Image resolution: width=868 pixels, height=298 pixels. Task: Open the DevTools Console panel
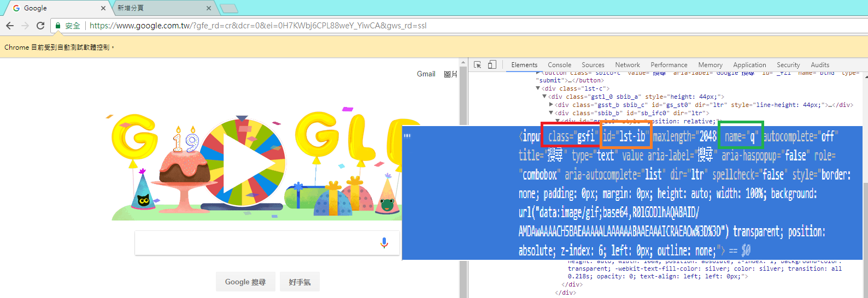[559, 64]
